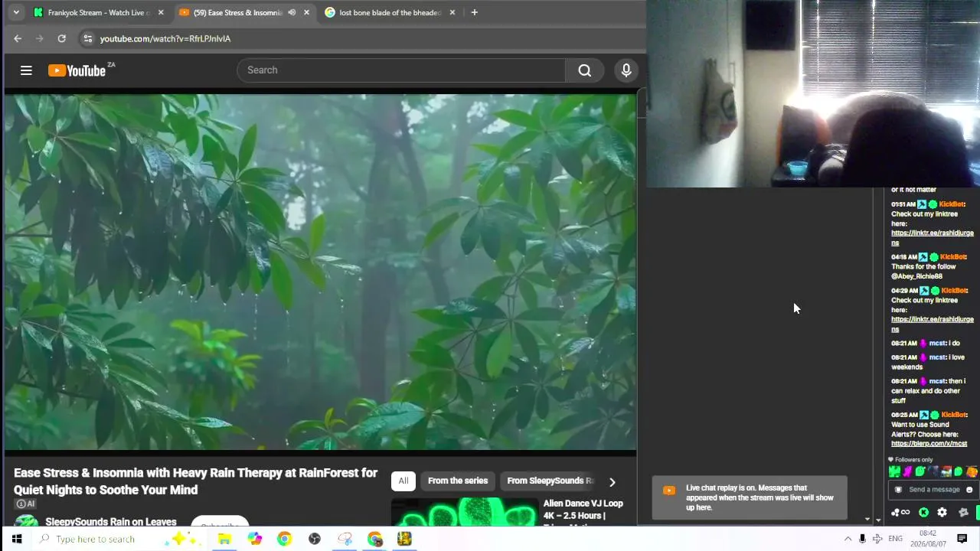This screenshot has height=551, width=980.
Task: Click the green Kick logo chat button
Action: [x=923, y=512]
